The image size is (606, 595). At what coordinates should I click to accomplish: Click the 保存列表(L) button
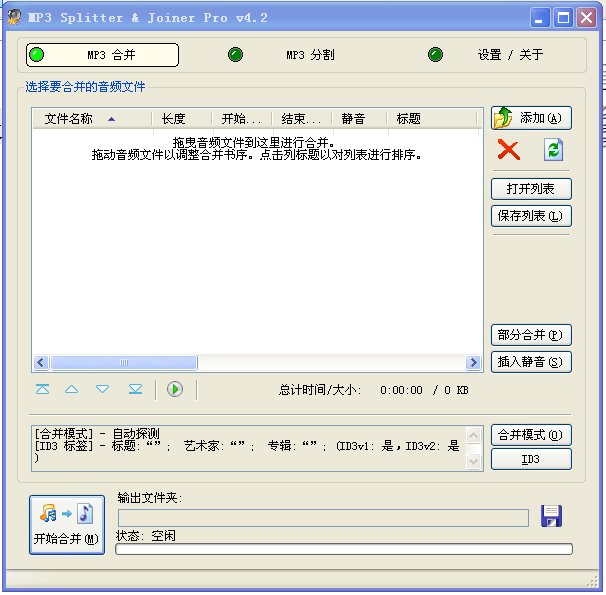tap(531, 216)
